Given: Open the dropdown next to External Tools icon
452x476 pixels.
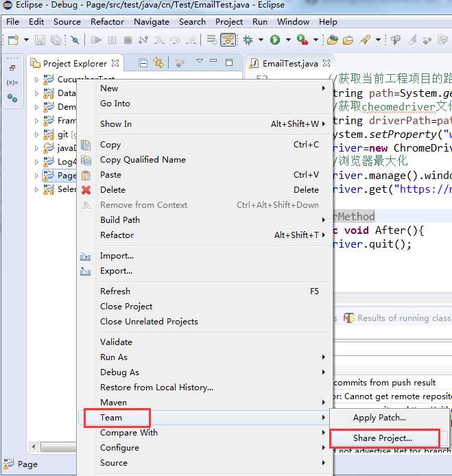Looking at the screenshot, I should [x=316, y=40].
